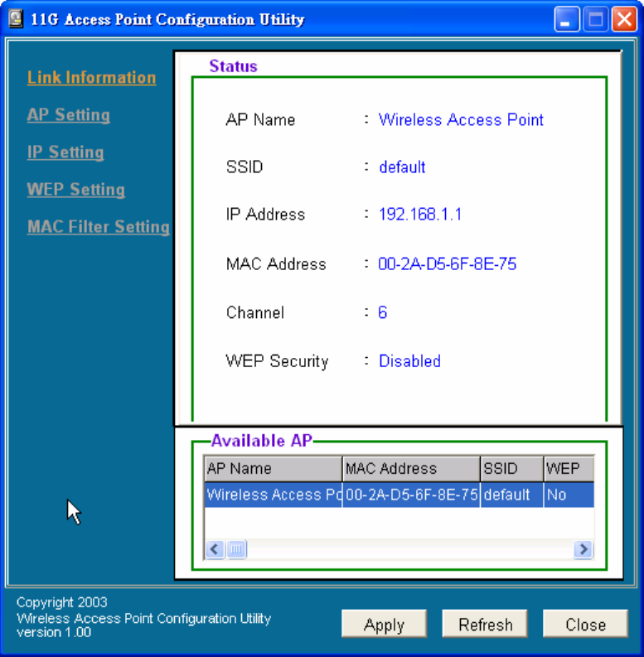
Task: Click the WEP column header
Action: coord(569,468)
